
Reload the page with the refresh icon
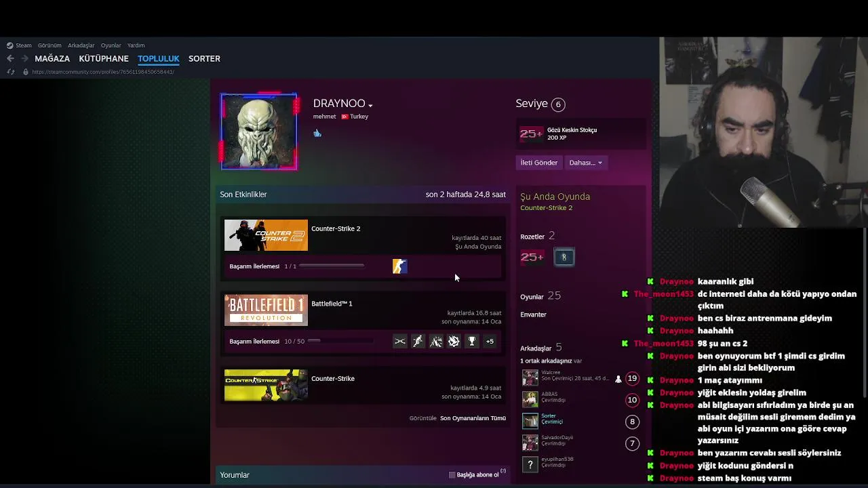coord(10,72)
